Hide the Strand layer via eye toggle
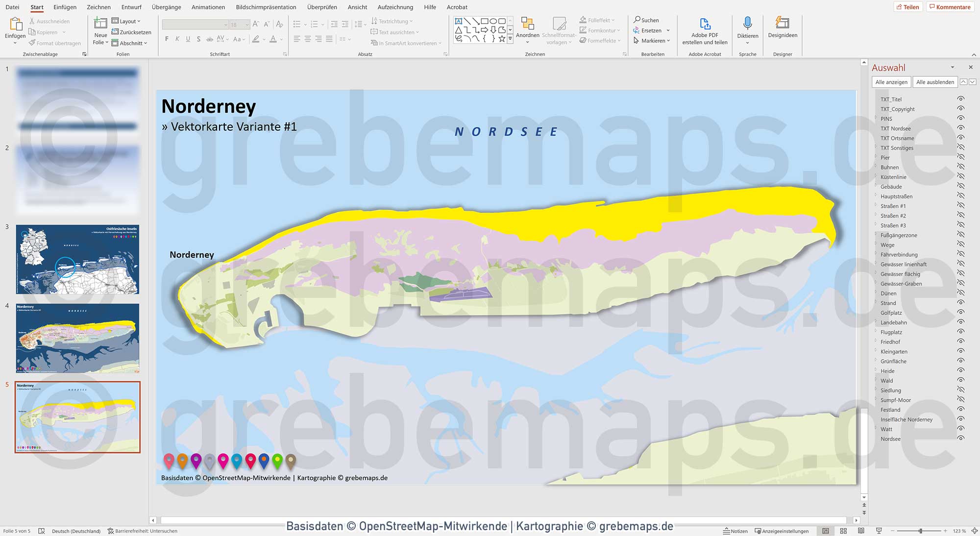980x536 pixels. (961, 303)
